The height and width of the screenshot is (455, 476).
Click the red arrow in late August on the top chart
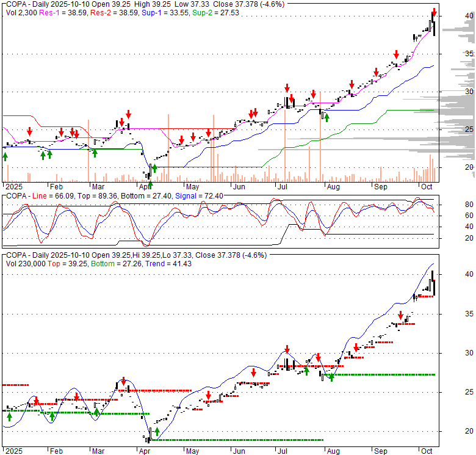pos(352,85)
